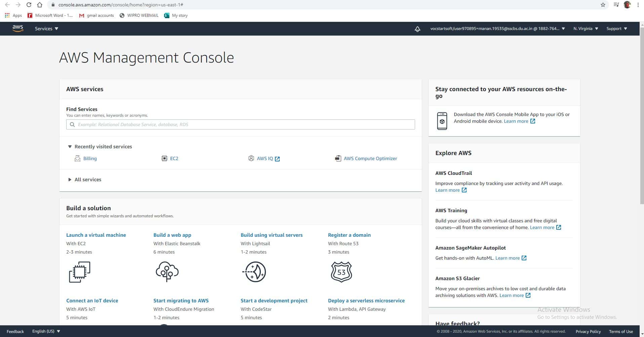This screenshot has width=644, height=337.
Task: Open Build using virtual servers link
Action: (272, 235)
